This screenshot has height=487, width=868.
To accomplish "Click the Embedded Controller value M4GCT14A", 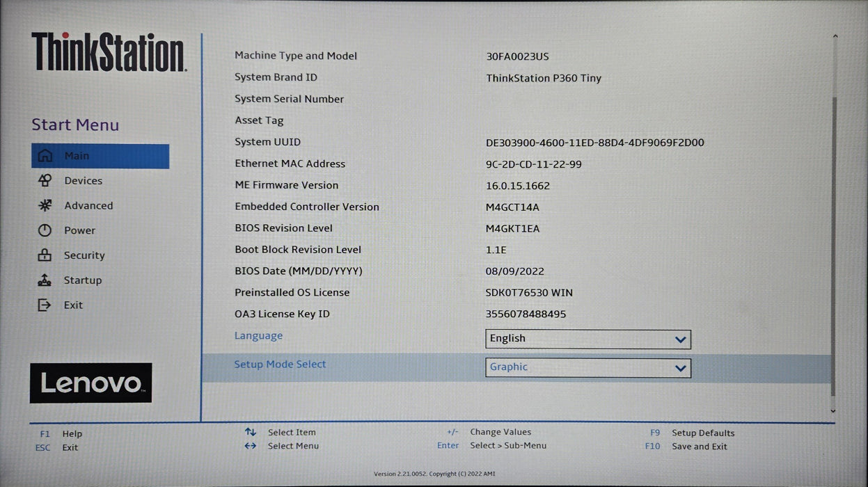I will (512, 207).
